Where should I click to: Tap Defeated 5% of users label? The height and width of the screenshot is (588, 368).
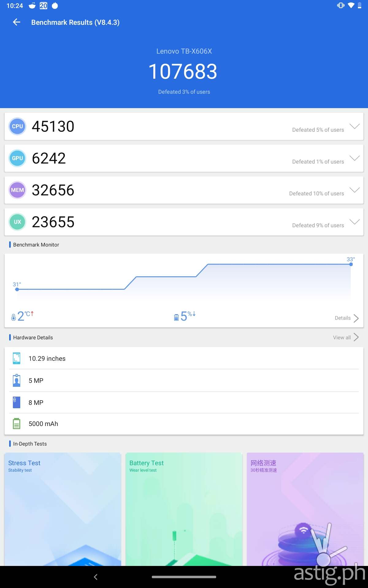(318, 130)
